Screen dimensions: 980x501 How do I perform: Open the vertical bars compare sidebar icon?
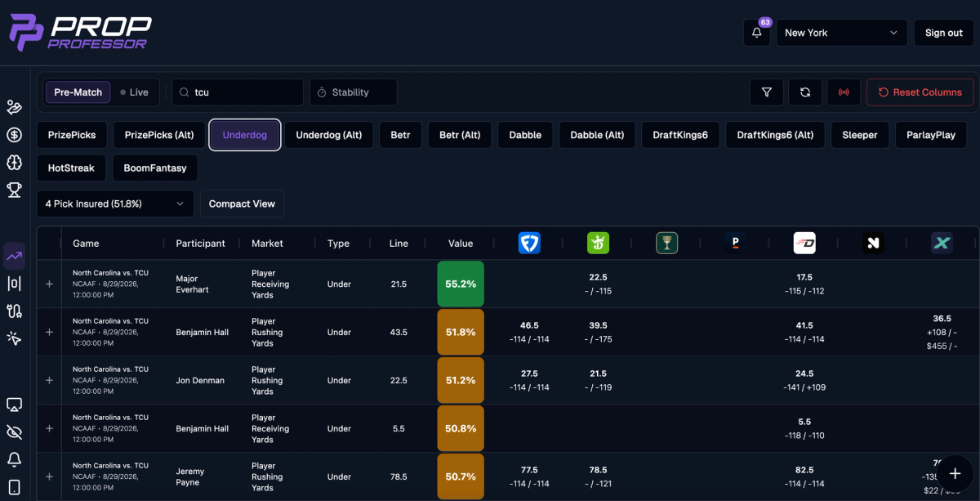click(x=14, y=284)
